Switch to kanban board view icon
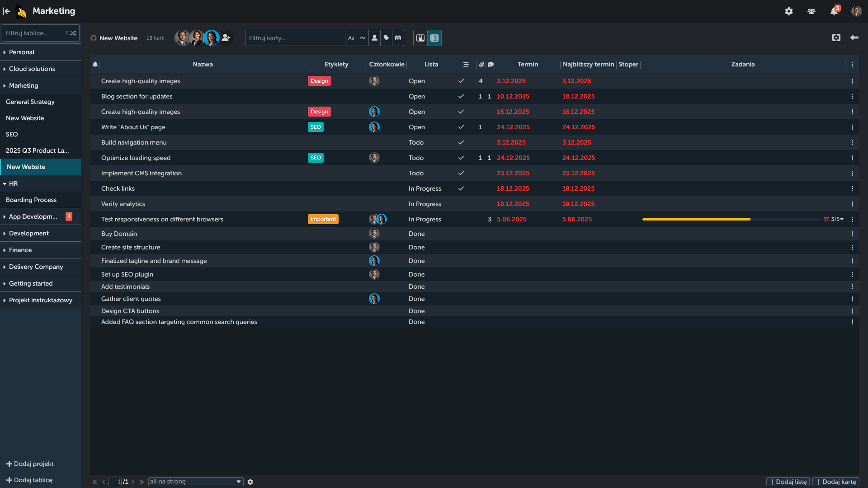 [x=420, y=38]
